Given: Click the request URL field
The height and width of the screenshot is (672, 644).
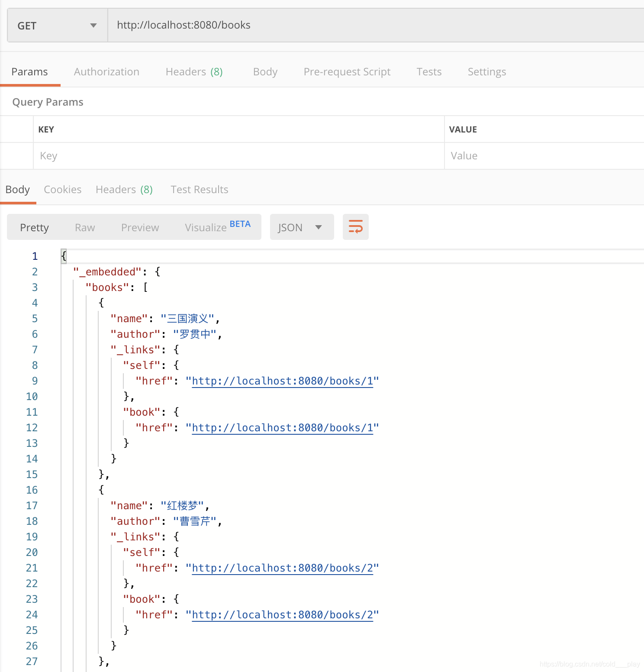Looking at the screenshot, I should pyautogui.click(x=376, y=25).
